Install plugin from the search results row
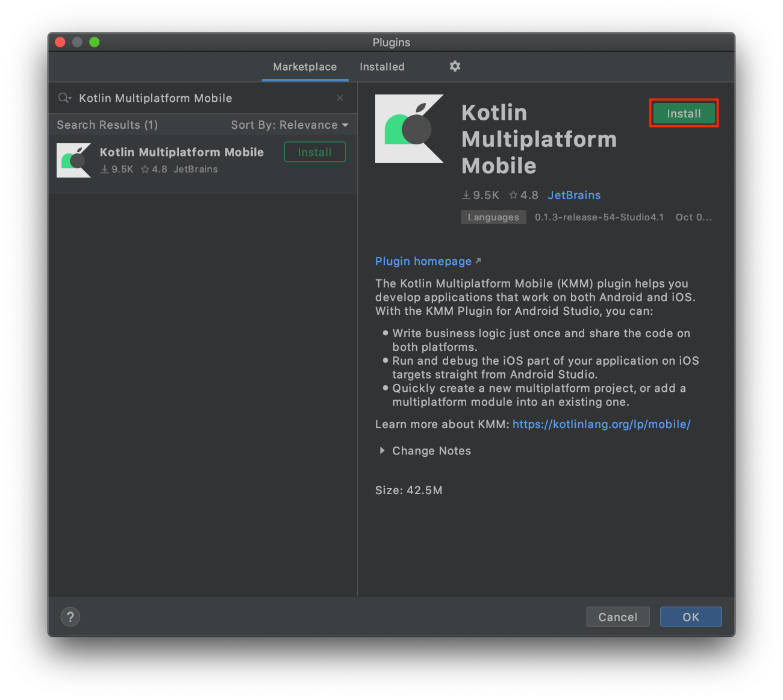Viewport: 783px width, 700px height. (315, 152)
